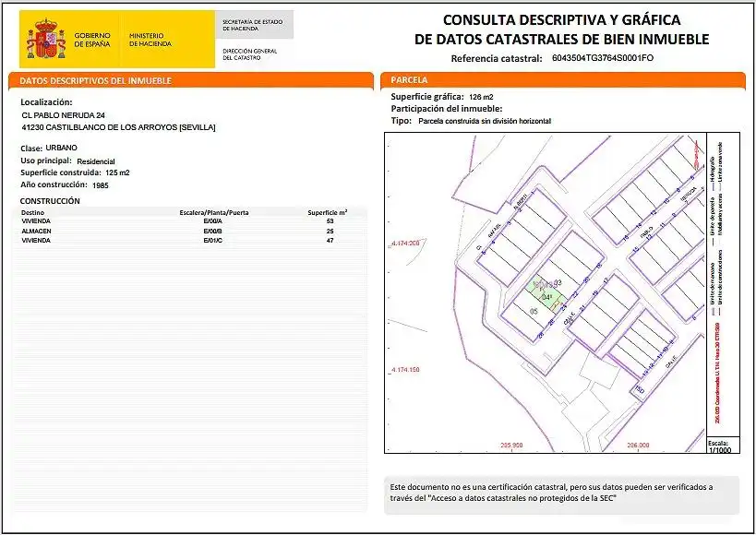Screen dimensions: 756x535
Task: Click the 'Superficie m²' column header
Action: coord(328,212)
